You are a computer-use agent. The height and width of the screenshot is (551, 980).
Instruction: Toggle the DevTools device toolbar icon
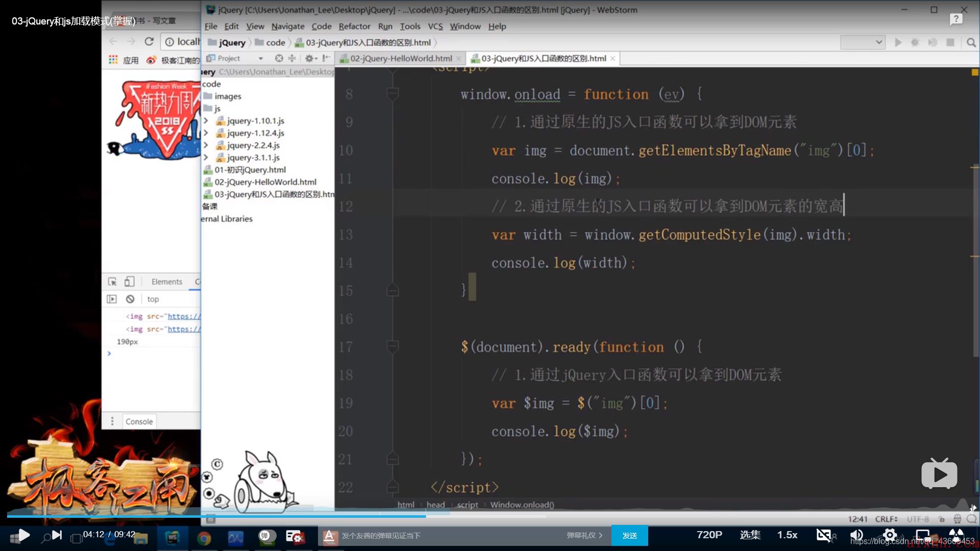click(130, 281)
